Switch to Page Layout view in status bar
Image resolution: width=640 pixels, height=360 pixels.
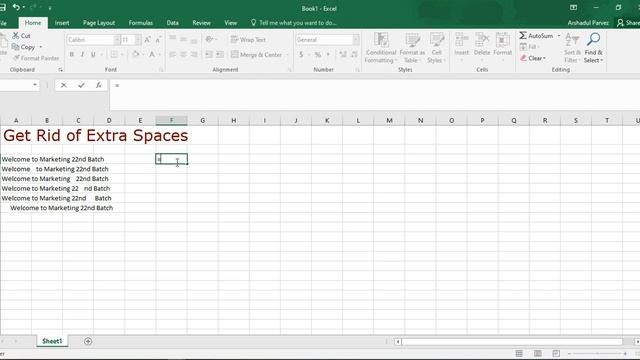[538, 353]
